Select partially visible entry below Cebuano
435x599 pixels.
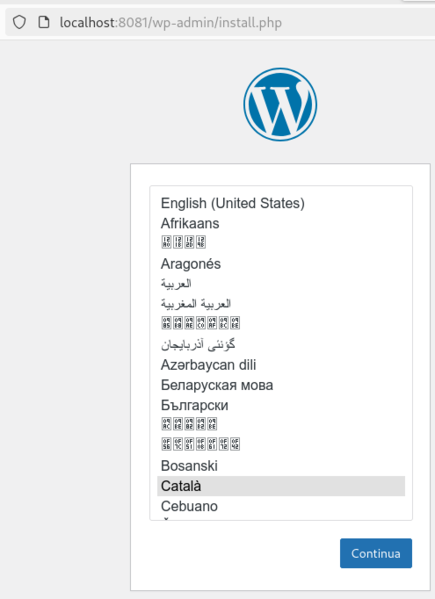[281, 518]
